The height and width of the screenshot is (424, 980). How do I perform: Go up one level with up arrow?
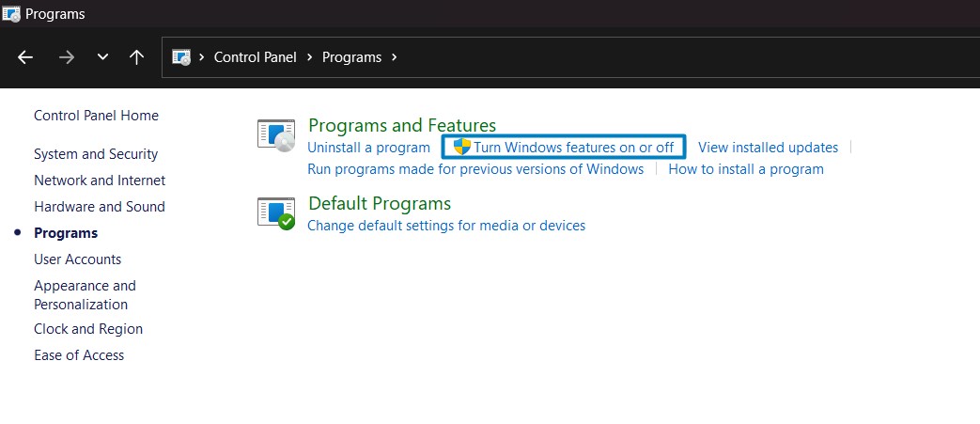tap(136, 57)
